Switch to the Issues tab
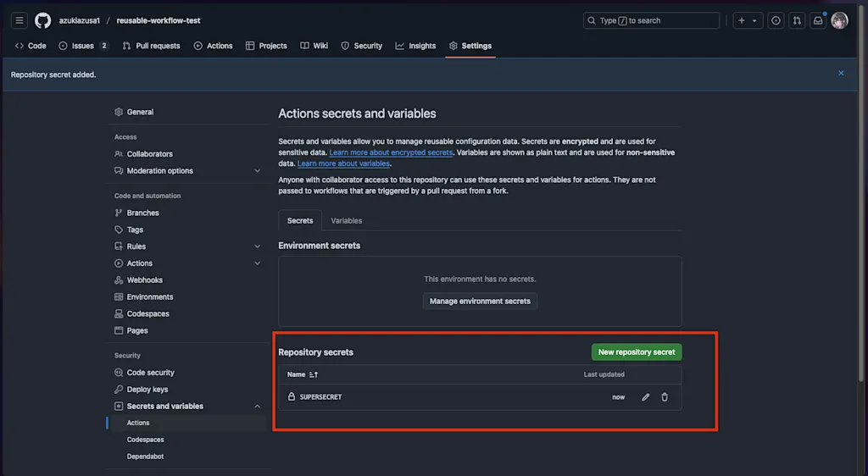The width and height of the screenshot is (868, 476). click(x=83, y=46)
